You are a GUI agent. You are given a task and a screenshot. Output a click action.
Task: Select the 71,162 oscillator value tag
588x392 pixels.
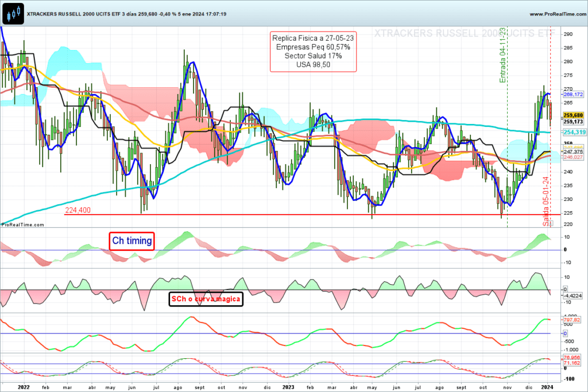click(x=571, y=363)
